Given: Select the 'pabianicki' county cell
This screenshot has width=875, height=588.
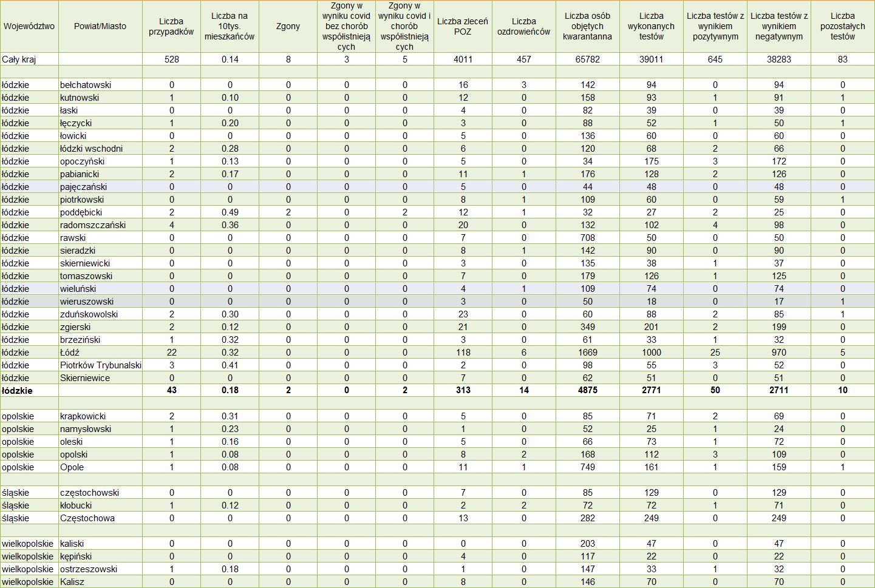Looking at the screenshot, I should click(x=100, y=174).
